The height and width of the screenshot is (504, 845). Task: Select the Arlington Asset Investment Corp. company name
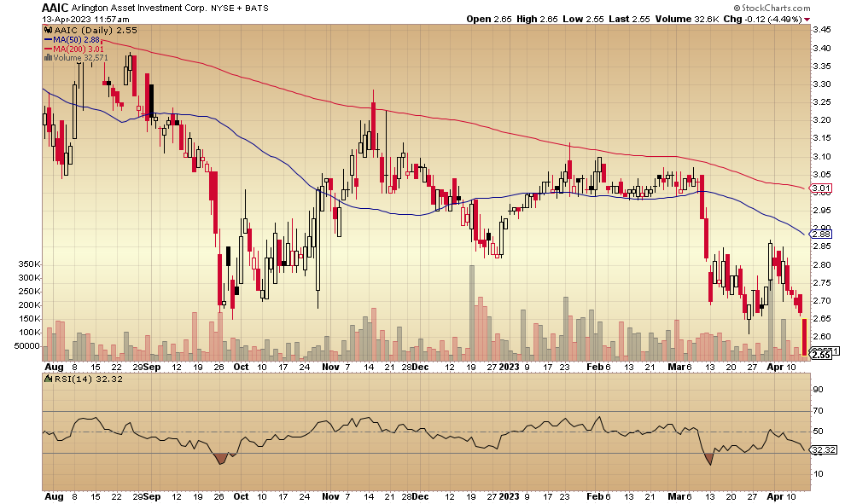coord(140,8)
